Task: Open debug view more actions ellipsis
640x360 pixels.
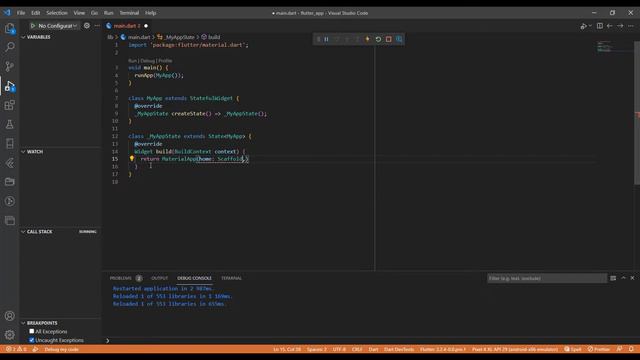Action: 97,25
